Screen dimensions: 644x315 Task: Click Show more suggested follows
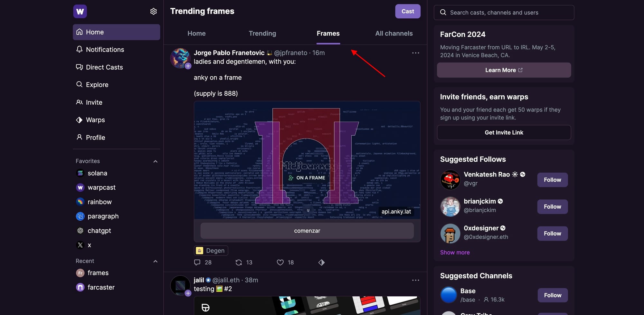click(455, 253)
